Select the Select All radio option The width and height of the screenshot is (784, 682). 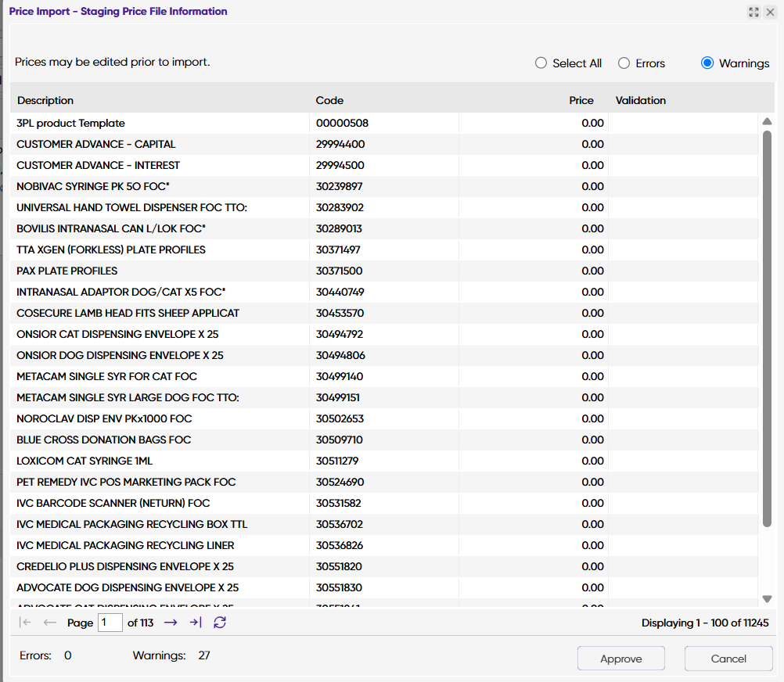(x=541, y=63)
